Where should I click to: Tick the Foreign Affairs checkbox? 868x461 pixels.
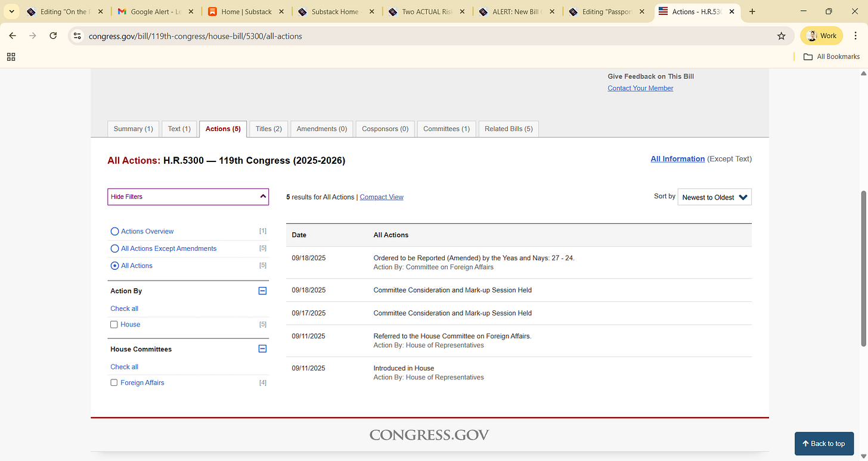(x=114, y=383)
